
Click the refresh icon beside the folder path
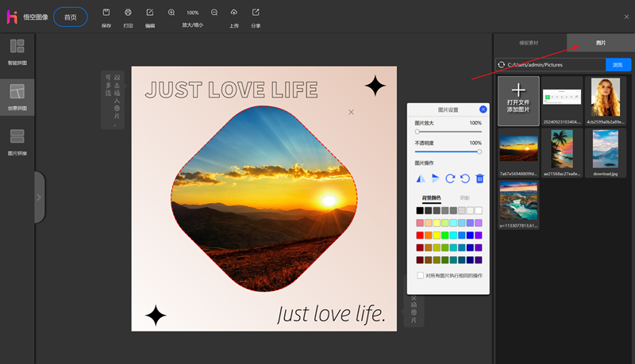(x=501, y=64)
